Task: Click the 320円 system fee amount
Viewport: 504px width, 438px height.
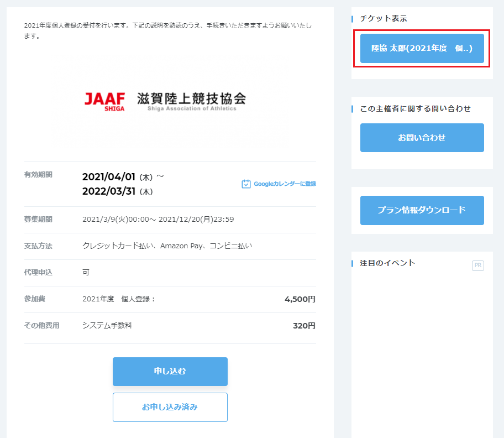Action: click(x=304, y=326)
